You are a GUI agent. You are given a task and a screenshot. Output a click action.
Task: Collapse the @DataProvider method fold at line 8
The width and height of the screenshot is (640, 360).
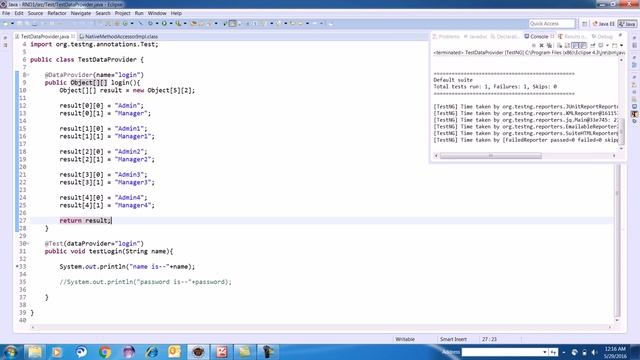(x=27, y=75)
